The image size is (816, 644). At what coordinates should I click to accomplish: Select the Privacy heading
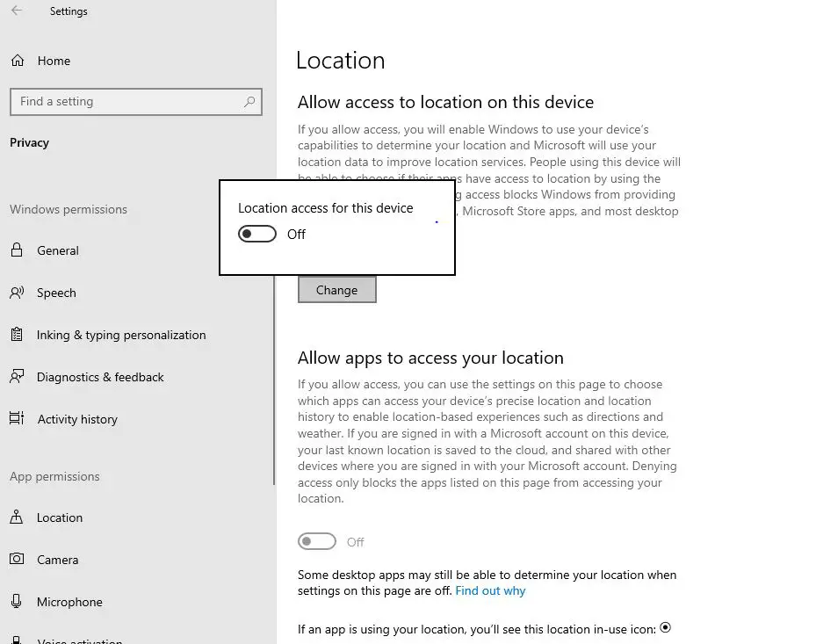tap(29, 142)
